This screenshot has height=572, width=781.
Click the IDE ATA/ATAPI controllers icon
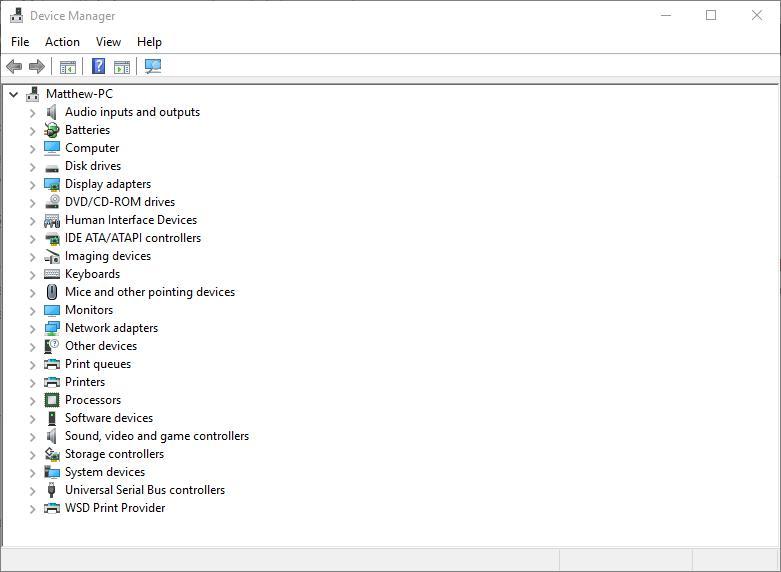tap(52, 239)
